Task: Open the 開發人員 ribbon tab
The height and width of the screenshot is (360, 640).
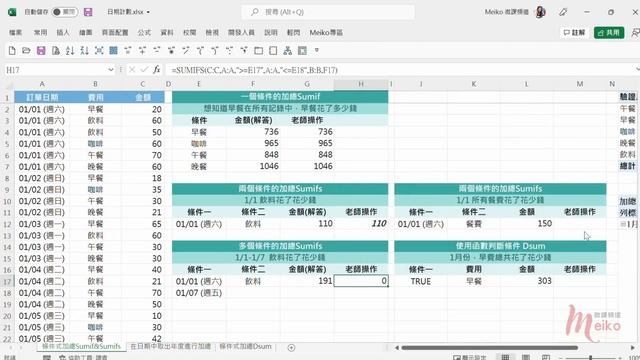Action: [241, 32]
